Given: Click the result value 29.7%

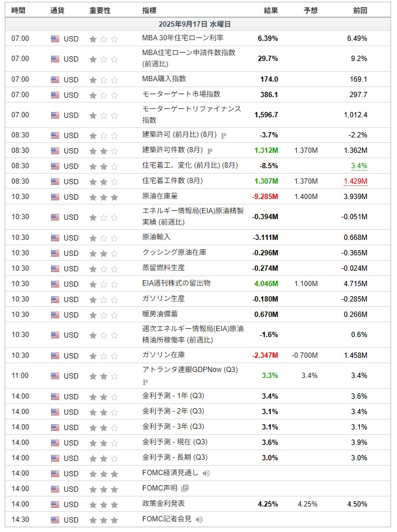Looking at the screenshot, I should [268, 59].
